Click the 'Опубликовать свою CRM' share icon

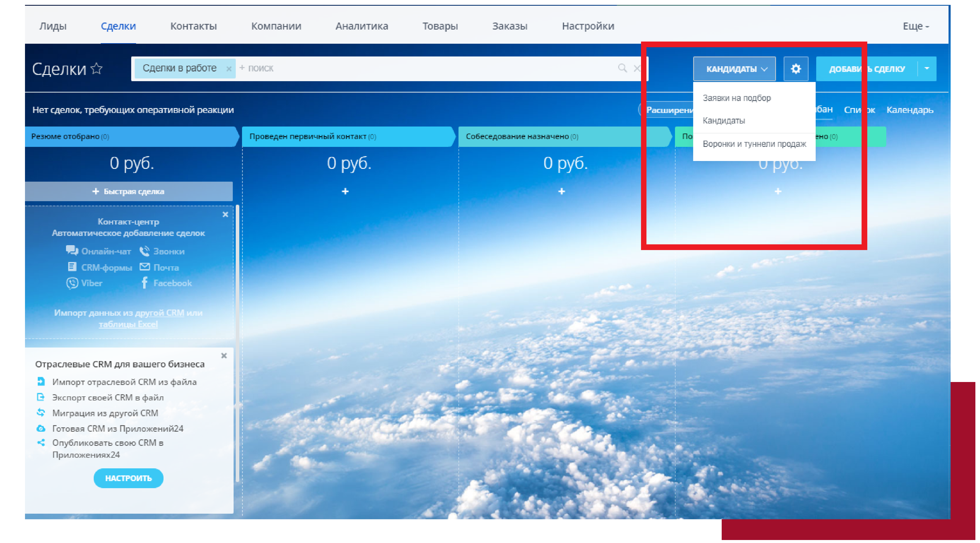(41, 443)
